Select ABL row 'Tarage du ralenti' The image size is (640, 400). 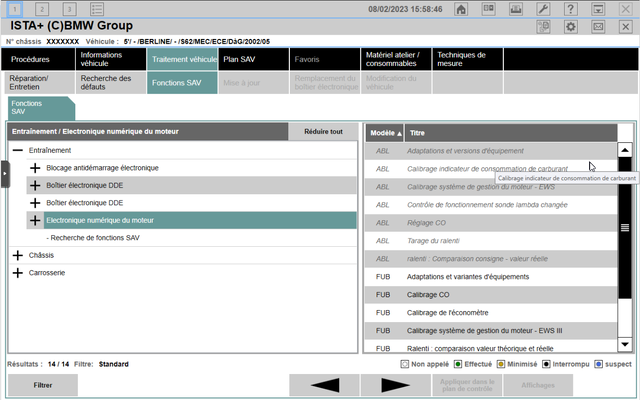491,241
